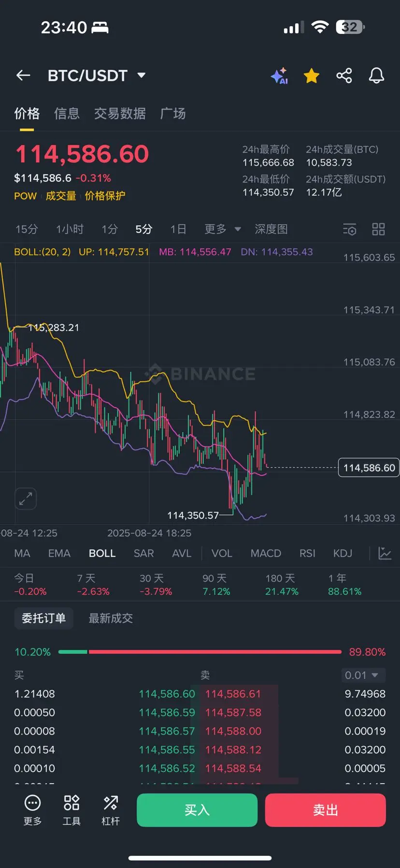
Task: Expand the BTC/USDT pair dropdown arrow
Action: [142, 75]
